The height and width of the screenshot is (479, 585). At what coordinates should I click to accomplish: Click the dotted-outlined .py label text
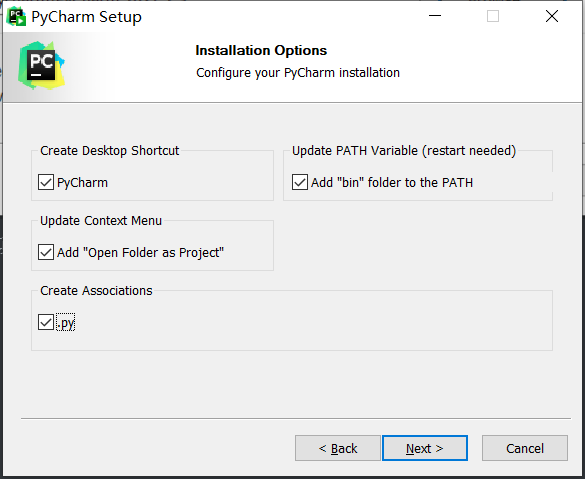tap(66, 323)
